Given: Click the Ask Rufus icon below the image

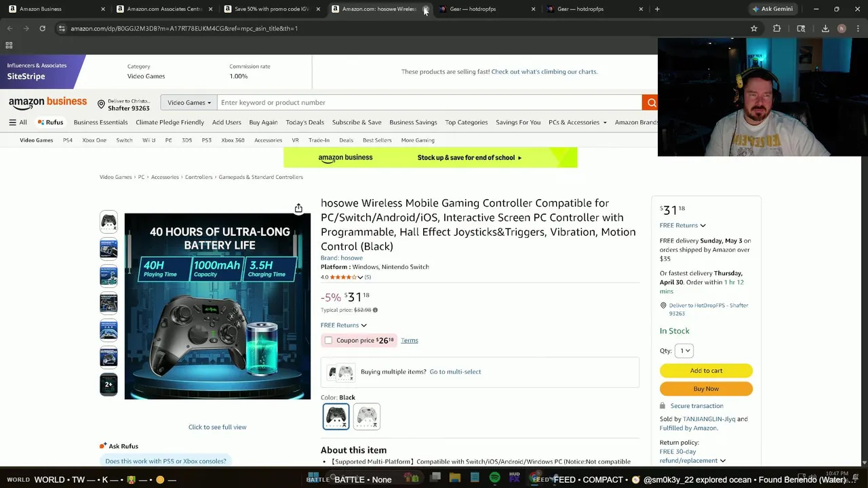Looking at the screenshot, I should pyautogui.click(x=103, y=446).
